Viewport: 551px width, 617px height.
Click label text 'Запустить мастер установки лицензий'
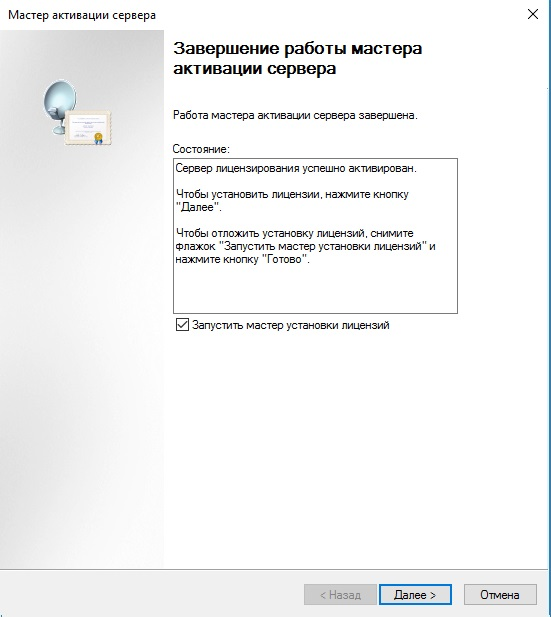click(290, 325)
